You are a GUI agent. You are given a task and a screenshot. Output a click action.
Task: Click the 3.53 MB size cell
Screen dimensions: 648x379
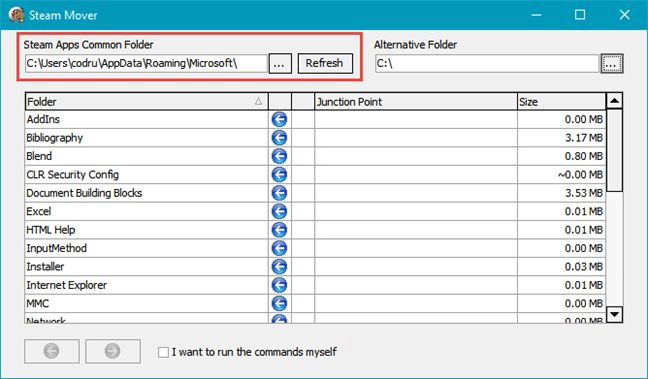point(562,193)
